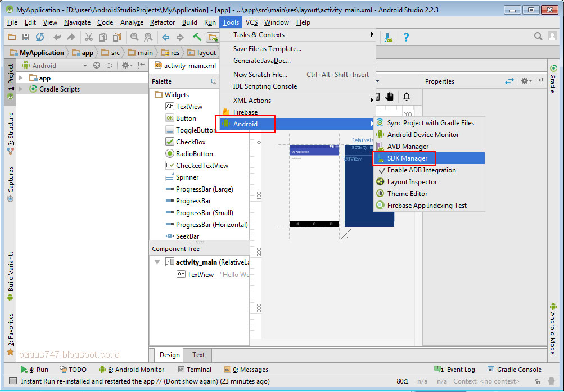Open the Event Log window
Viewport: 564px width, 392px height.
pos(455,370)
